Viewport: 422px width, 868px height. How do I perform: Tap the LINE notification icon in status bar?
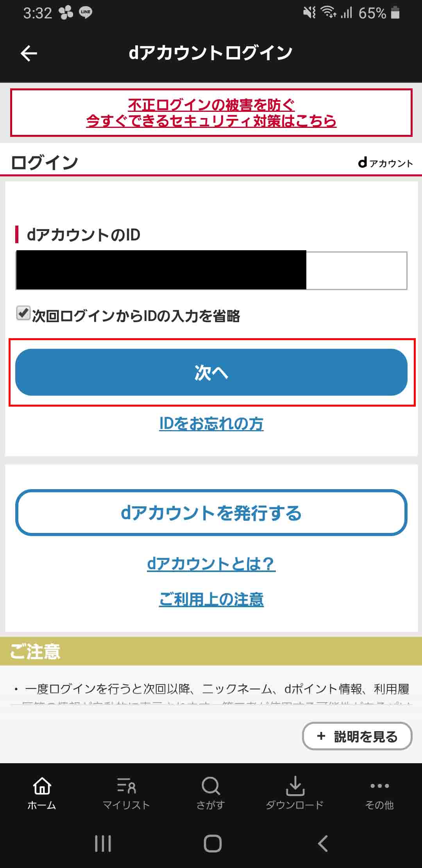click(86, 13)
